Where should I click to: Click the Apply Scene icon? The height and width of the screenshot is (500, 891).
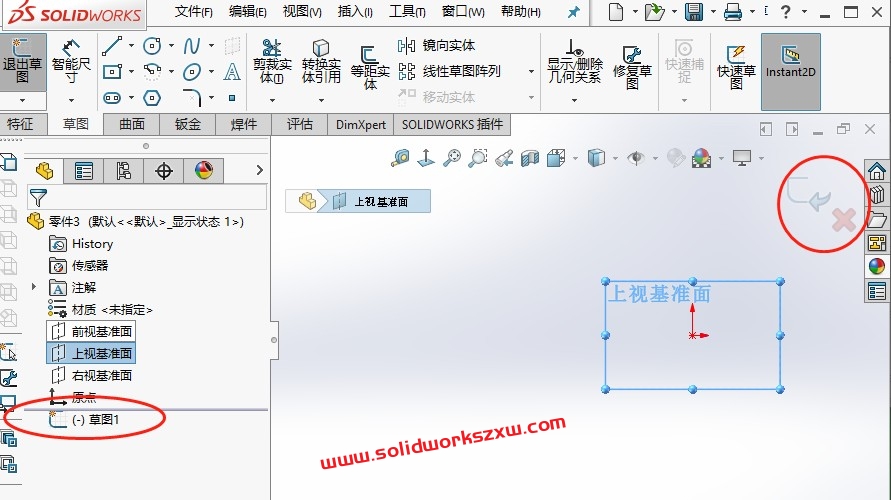coord(702,158)
